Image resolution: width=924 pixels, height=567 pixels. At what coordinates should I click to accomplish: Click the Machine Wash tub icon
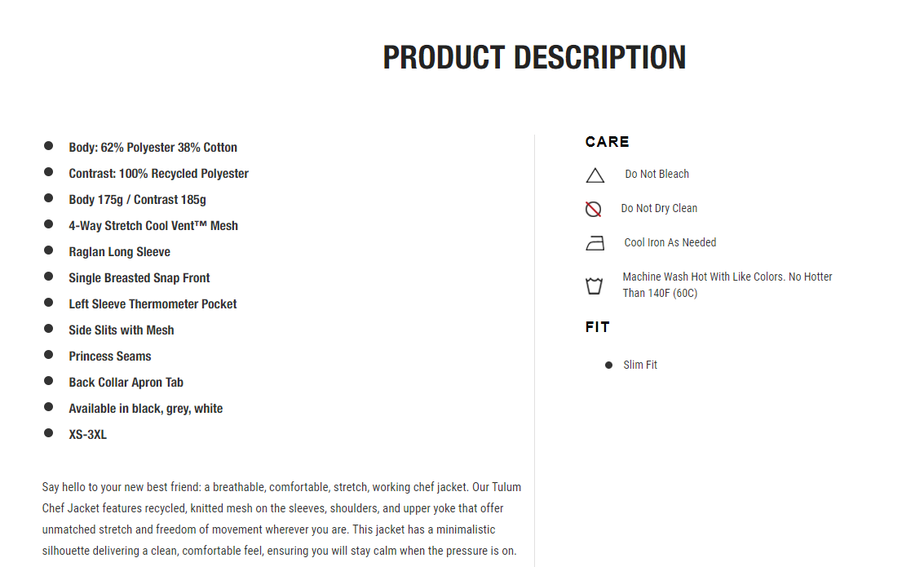coord(594,286)
